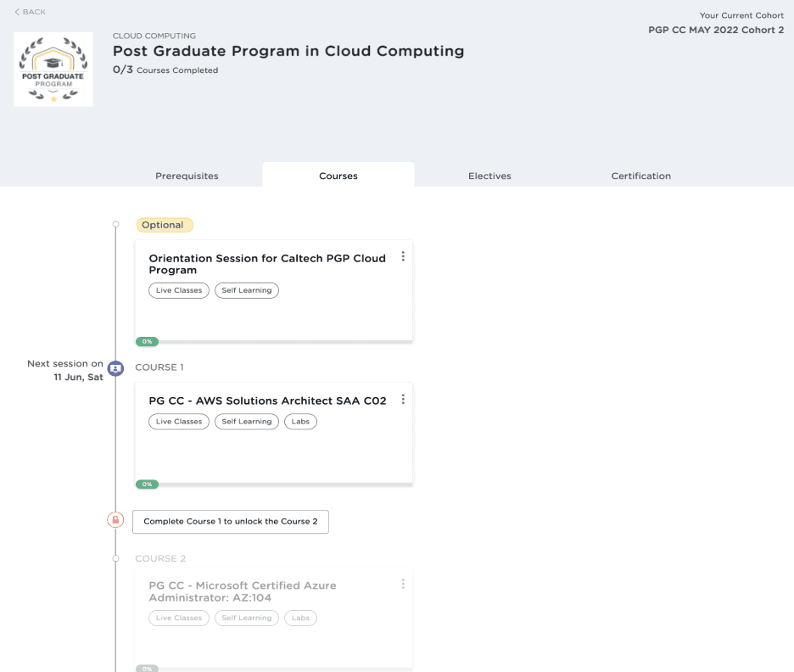The height and width of the screenshot is (672, 794).
Task: Click the COURSE 1 heading label
Action: click(159, 367)
